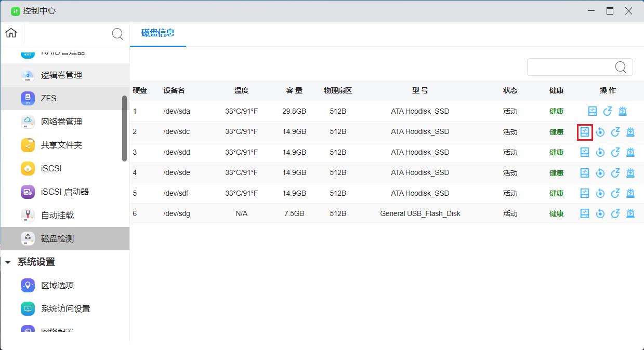Click the siren locate icon for /dev/sdg
Screen dimensions: 644x350
pyautogui.click(x=630, y=213)
